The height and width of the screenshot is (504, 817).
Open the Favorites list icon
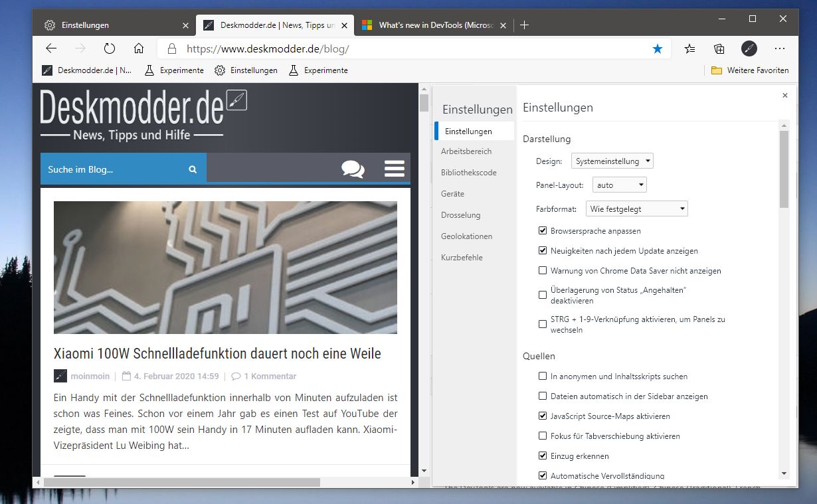tap(690, 48)
